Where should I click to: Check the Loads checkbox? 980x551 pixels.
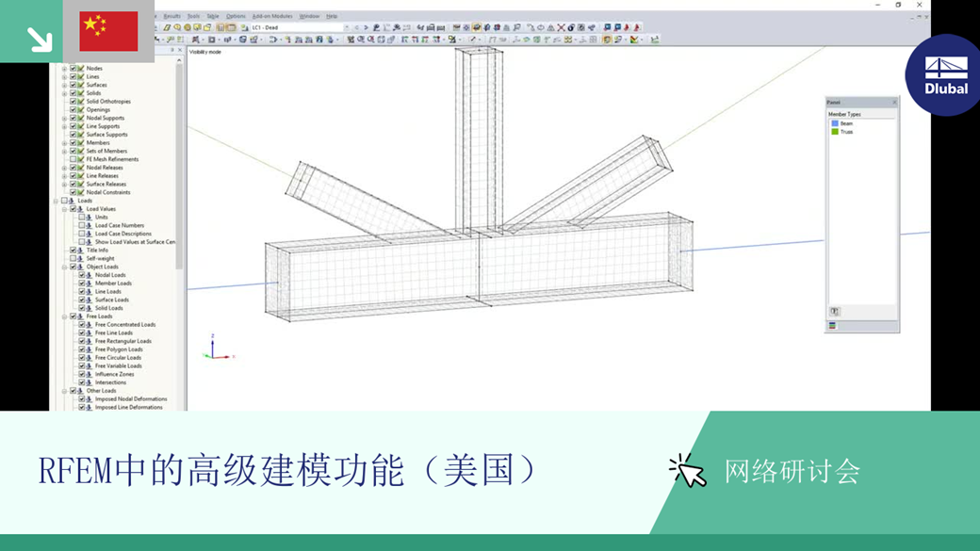[64, 201]
